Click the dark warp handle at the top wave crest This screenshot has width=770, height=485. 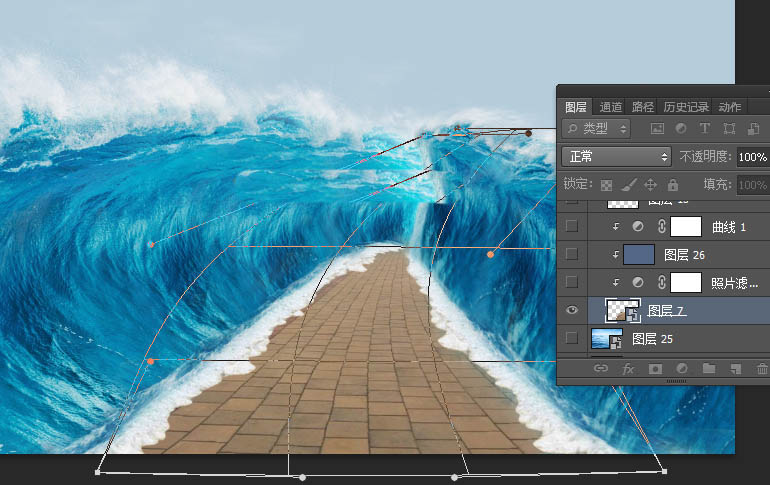coord(528,133)
